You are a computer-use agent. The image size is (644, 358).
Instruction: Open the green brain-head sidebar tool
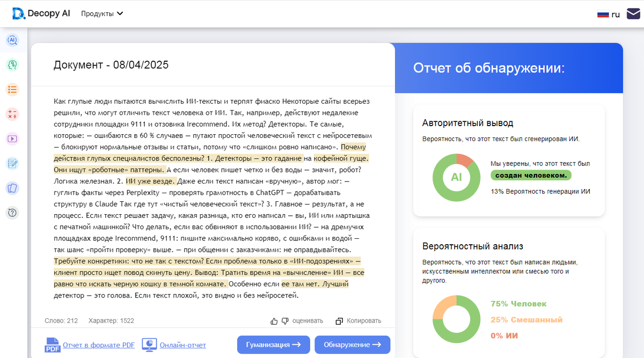12,65
